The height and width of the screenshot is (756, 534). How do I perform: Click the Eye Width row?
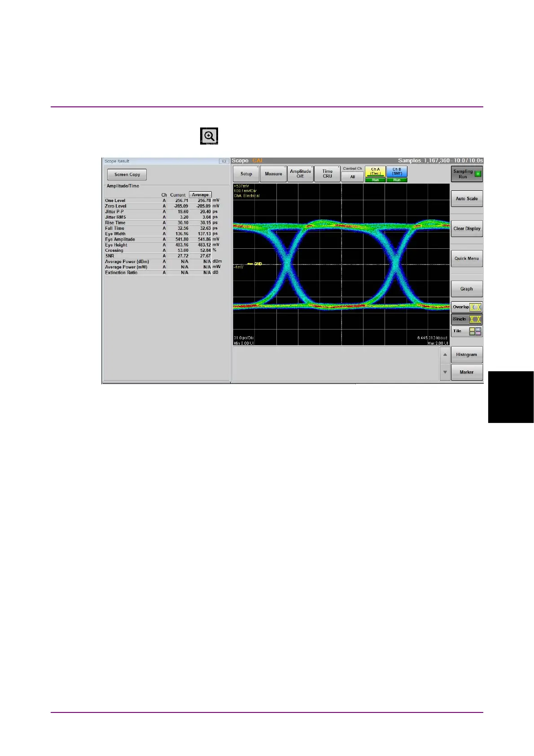162,234
